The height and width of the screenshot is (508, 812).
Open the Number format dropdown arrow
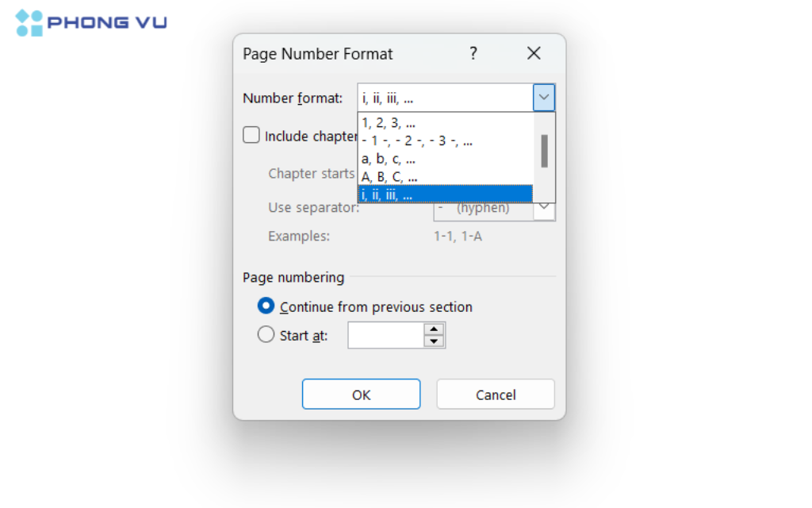[544, 97]
